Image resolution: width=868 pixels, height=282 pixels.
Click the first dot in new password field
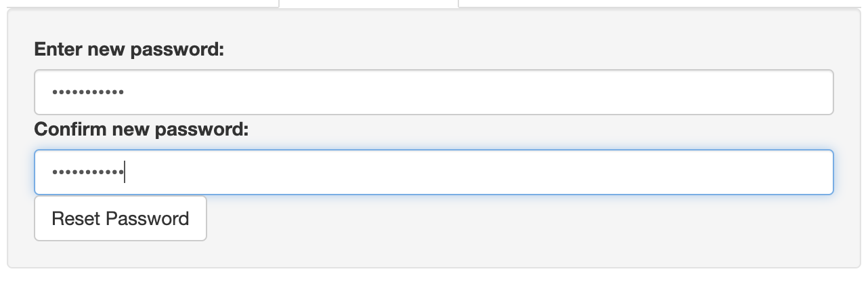(x=54, y=92)
